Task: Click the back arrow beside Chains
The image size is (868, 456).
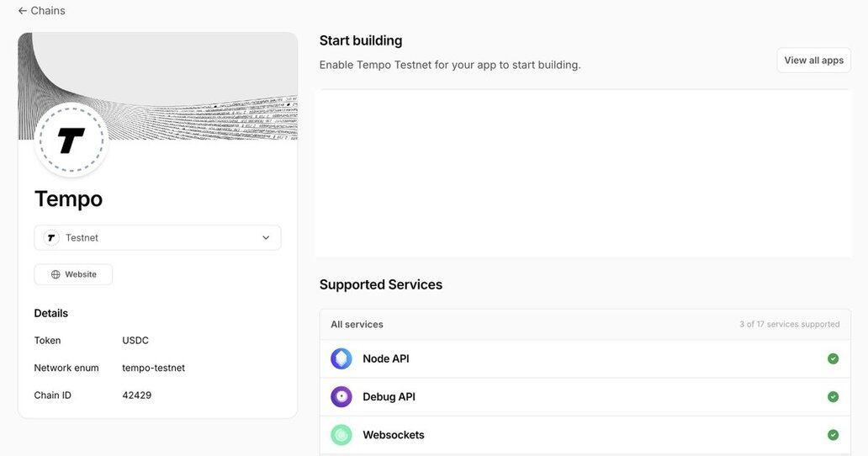Action: point(23,11)
